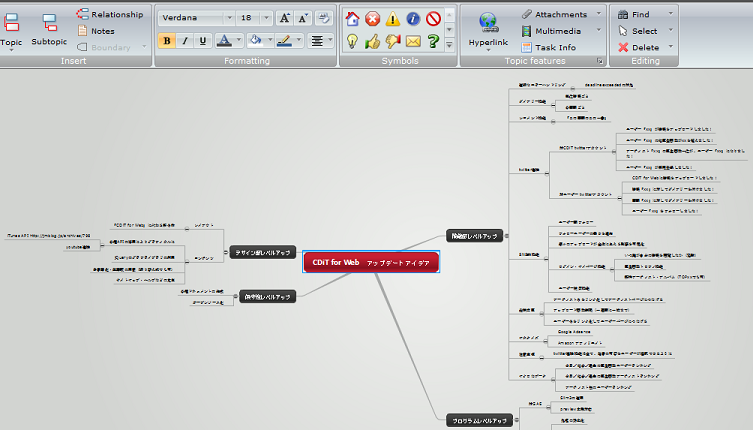Select the デザイン面レベルアップ main topic
The height and width of the screenshot is (430, 753).
pyautogui.click(x=263, y=252)
